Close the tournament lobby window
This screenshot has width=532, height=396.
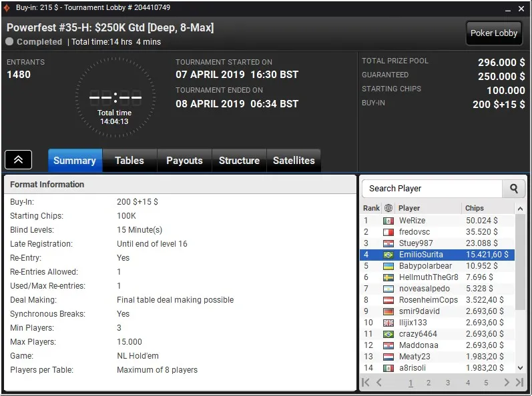tap(520, 7)
